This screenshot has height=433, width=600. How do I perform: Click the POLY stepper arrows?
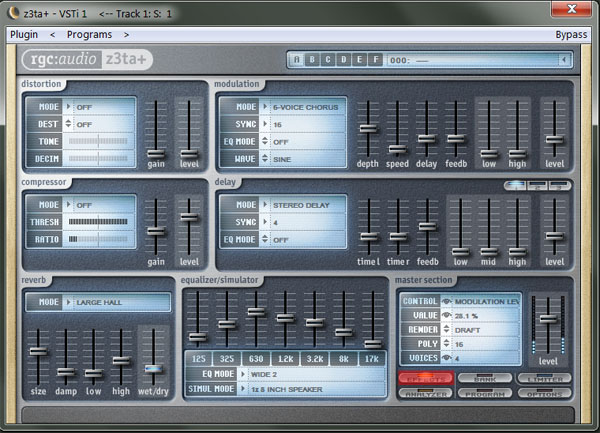coord(446,343)
